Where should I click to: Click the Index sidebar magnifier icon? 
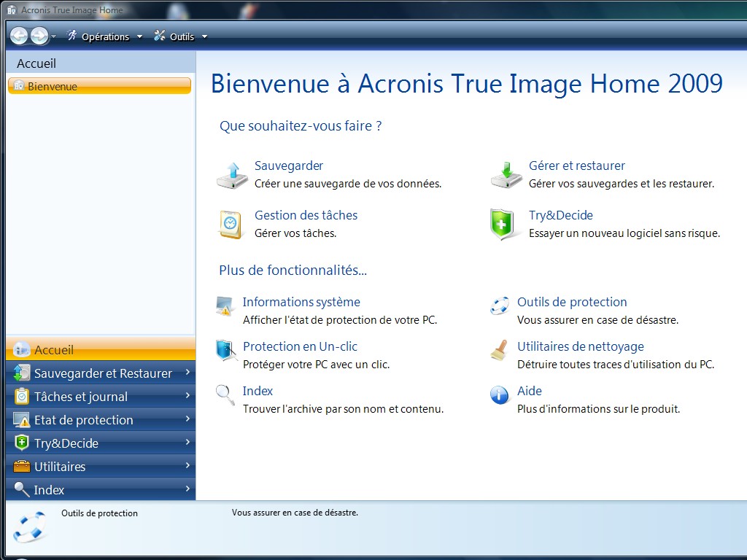click(21, 489)
